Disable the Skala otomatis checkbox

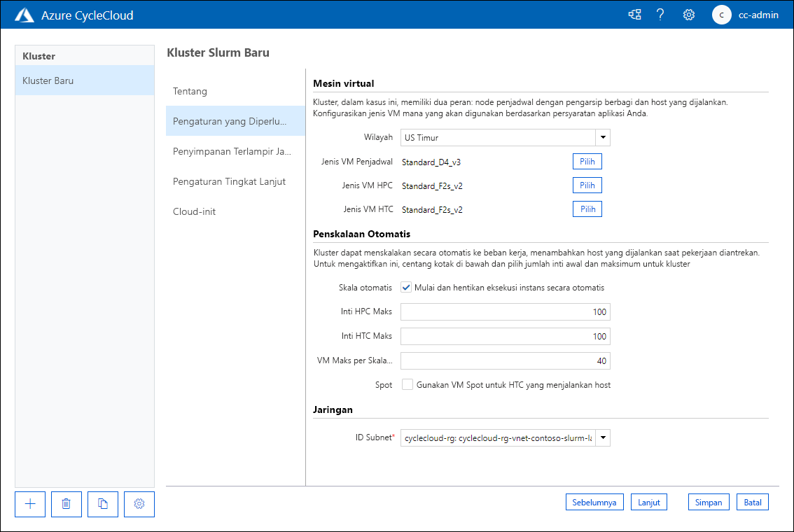point(406,286)
